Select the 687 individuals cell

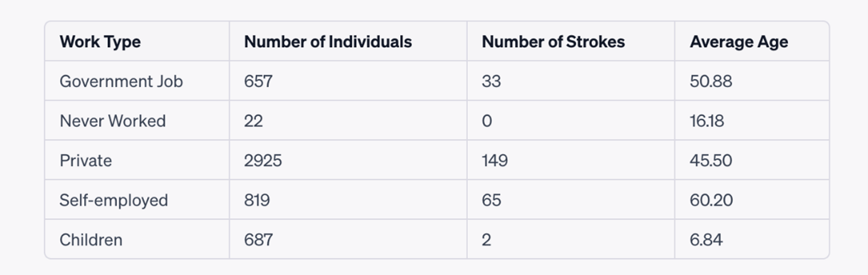[258, 239]
